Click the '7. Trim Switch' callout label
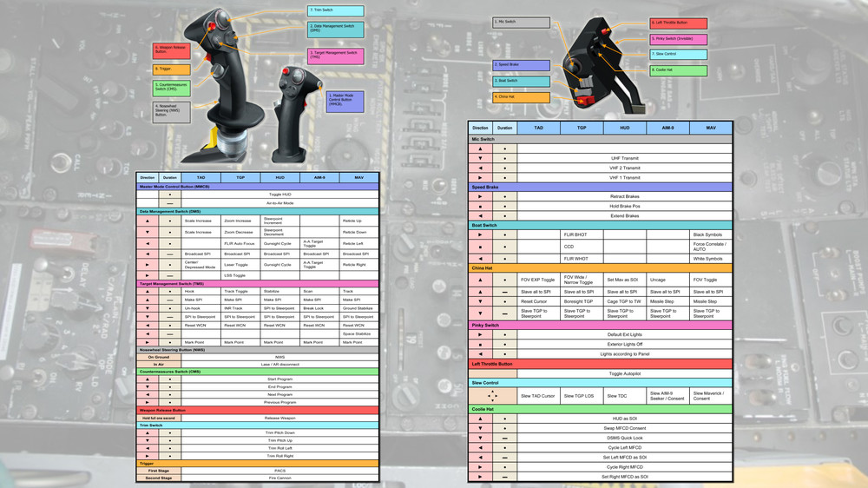This screenshot has width=868, height=488. (335, 10)
